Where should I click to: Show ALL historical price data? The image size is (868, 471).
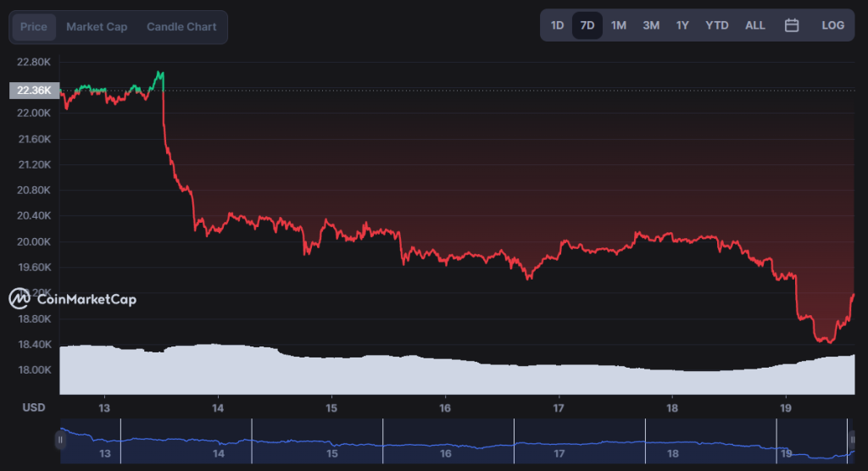point(754,25)
